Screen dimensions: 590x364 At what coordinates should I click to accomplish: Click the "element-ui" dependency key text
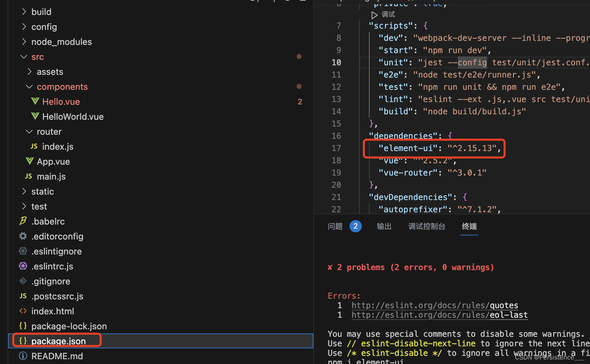point(408,148)
